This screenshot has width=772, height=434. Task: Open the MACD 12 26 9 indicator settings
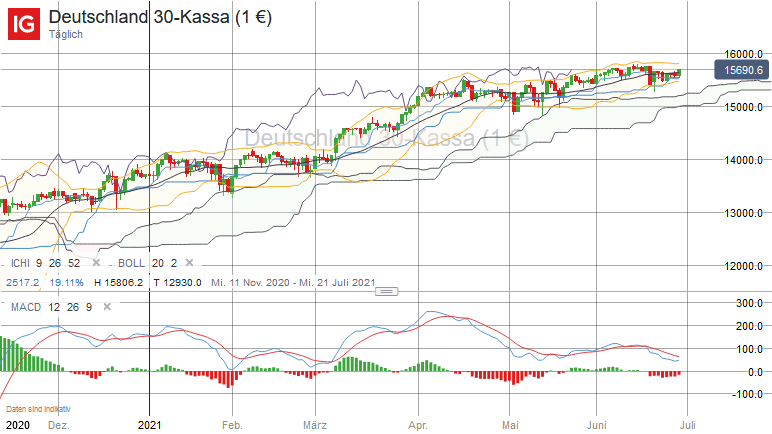point(52,307)
